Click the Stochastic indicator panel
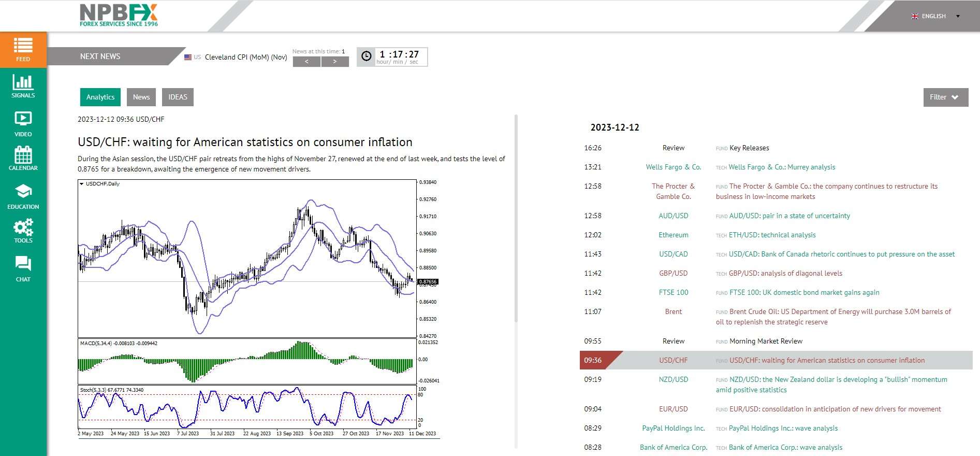Screen dimensions: 980x456 tap(247, 407)
